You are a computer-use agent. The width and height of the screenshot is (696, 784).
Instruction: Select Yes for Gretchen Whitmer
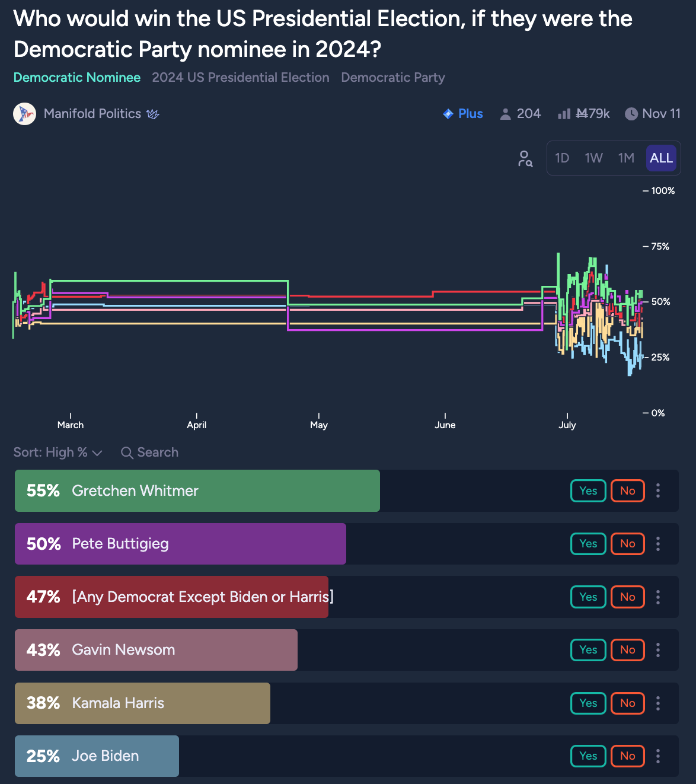click(588, 490)
